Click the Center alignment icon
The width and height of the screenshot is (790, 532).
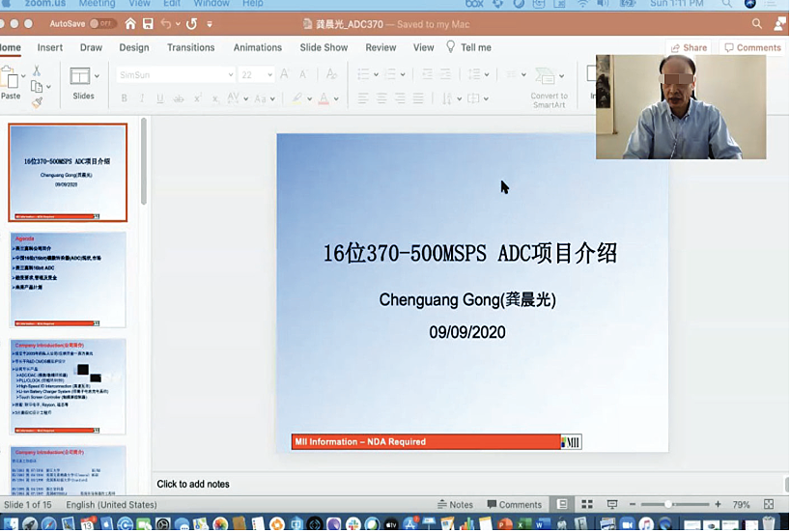(381, 98)
